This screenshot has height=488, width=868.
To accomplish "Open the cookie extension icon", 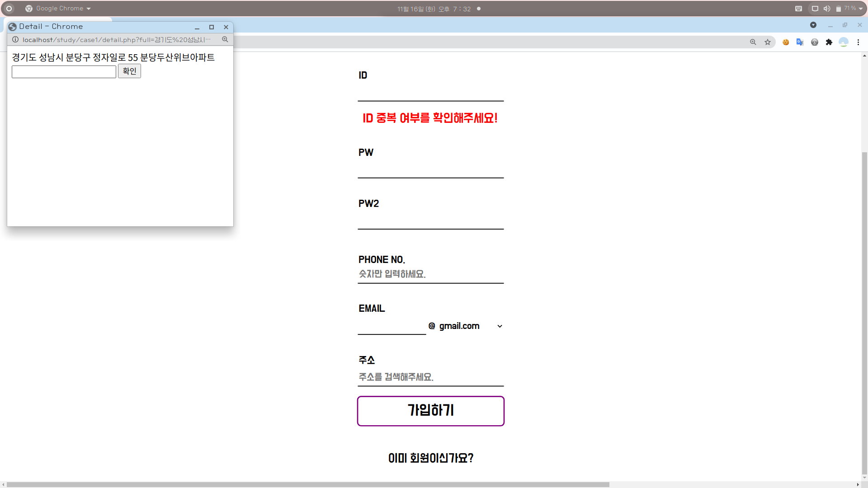I will [x=786, y=42].
